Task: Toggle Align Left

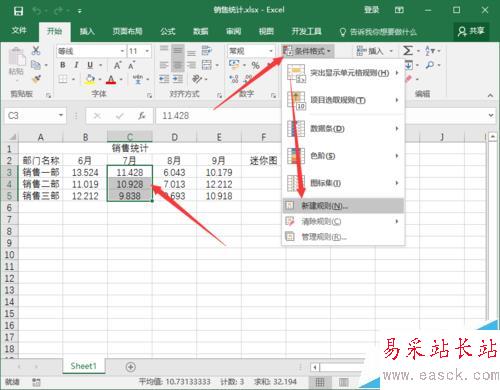Action: [164, 65]
